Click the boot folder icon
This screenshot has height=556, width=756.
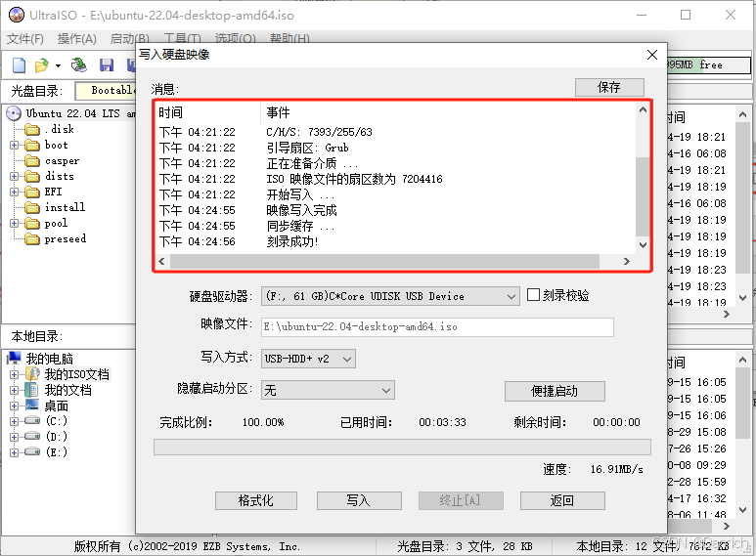tap(32, 145)
